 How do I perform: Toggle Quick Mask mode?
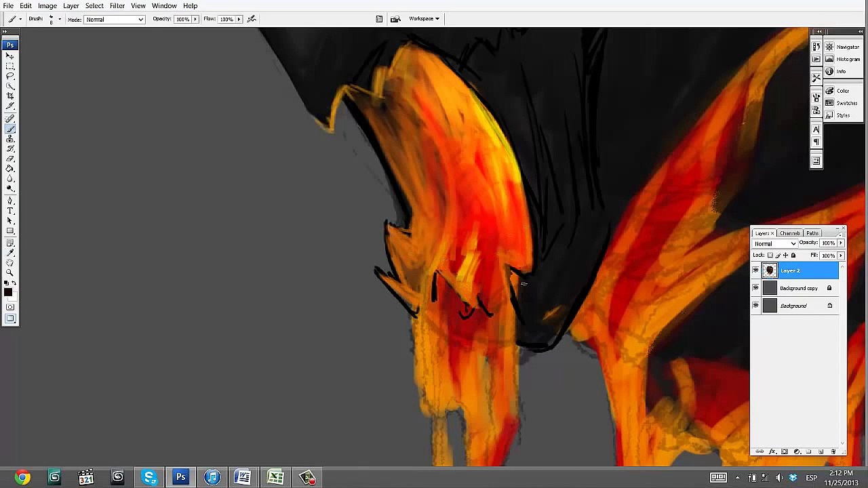(10, 308)
